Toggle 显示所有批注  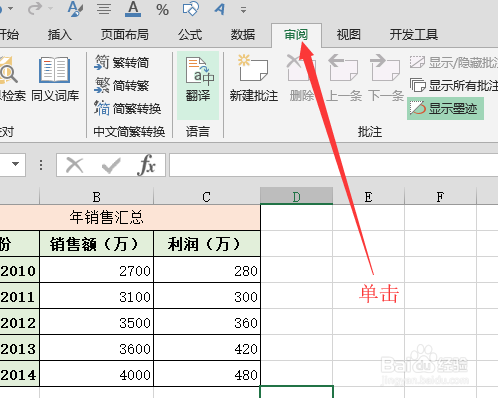coord(454,85)
